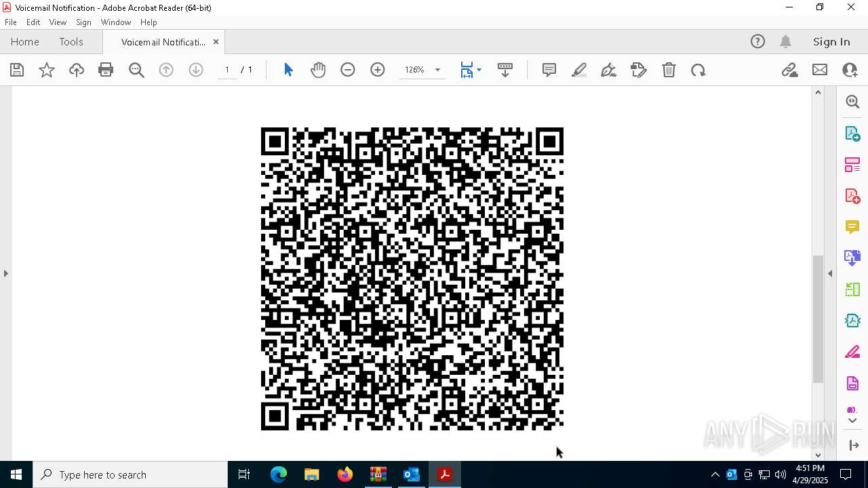Open the sign document pen tool
Viewport: 868px width, 488px height.
pos(609,70)
